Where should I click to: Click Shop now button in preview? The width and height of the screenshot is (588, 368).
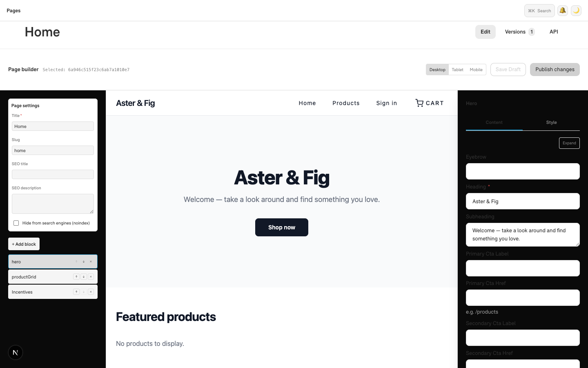(282, 227)
